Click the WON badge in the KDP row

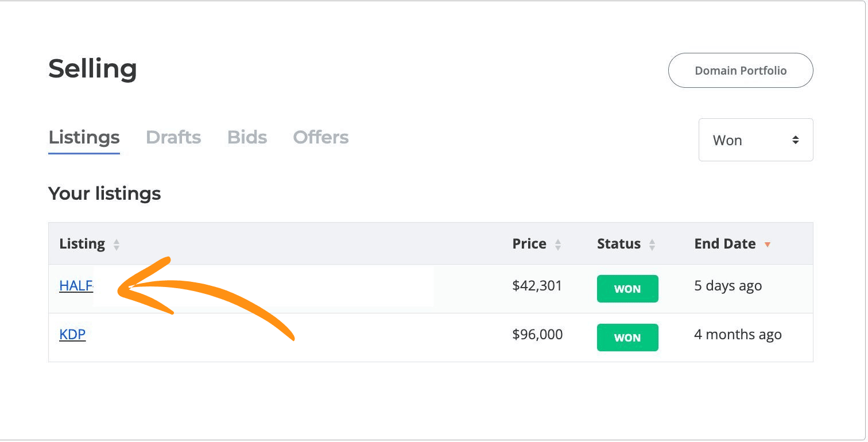pos(627,338)
